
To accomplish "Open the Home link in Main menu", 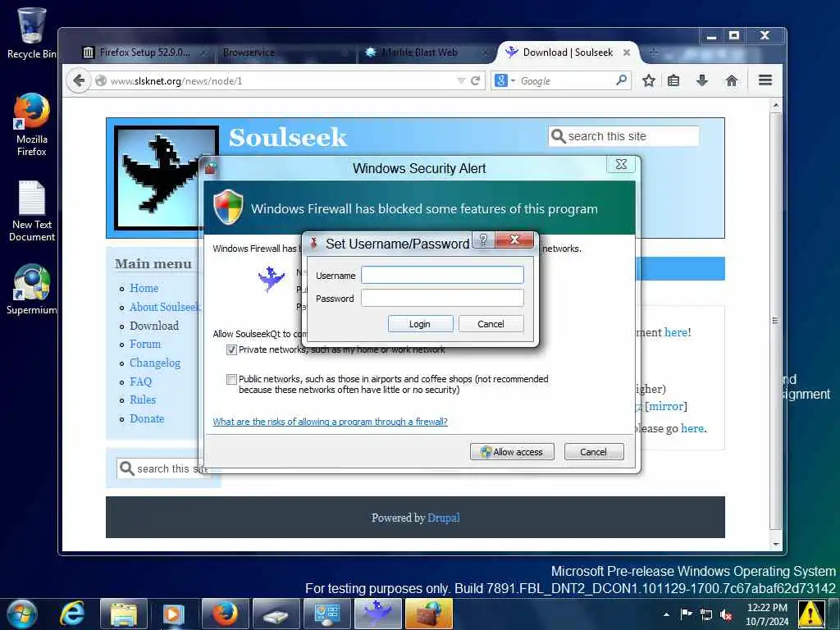I will point(144,288).
